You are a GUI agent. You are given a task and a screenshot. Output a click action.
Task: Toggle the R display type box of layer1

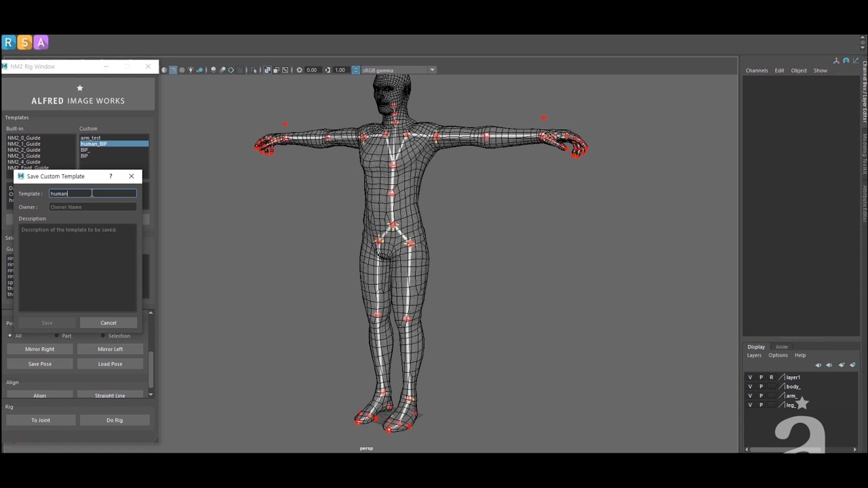point(771,378)
